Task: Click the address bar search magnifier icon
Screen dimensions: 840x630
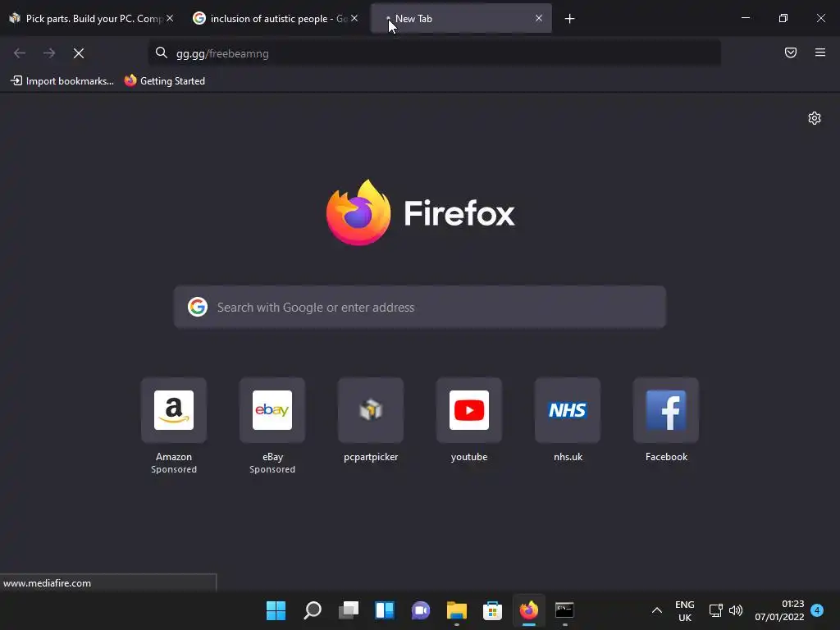Action: tap(162, 53)
